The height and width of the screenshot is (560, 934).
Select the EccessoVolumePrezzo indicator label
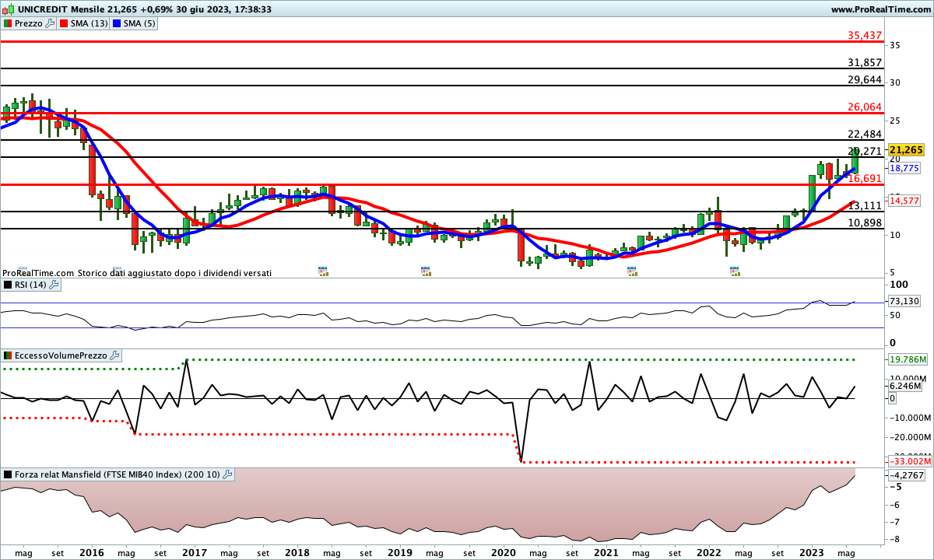pyautogui.click(x=61, y=355)
